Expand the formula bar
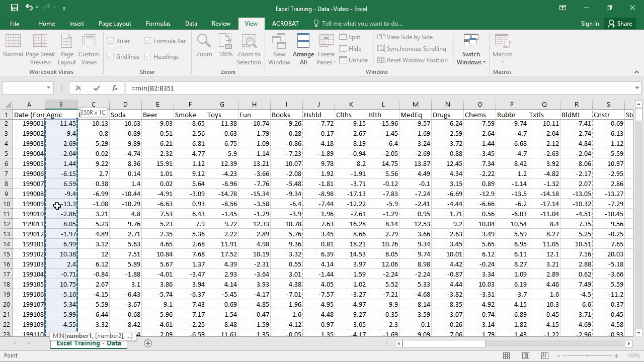Screen dimensions: 644x362 tap(637, 88)
